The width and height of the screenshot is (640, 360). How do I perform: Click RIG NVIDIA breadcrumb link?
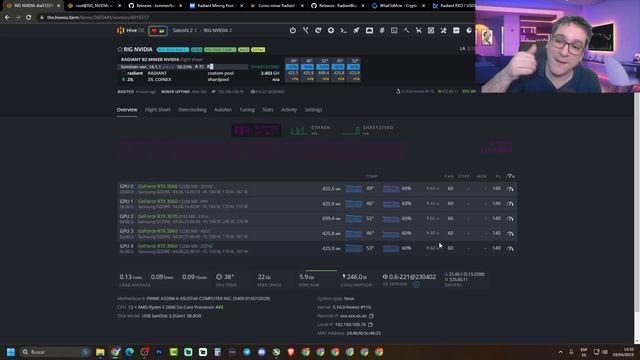(218, 30)
